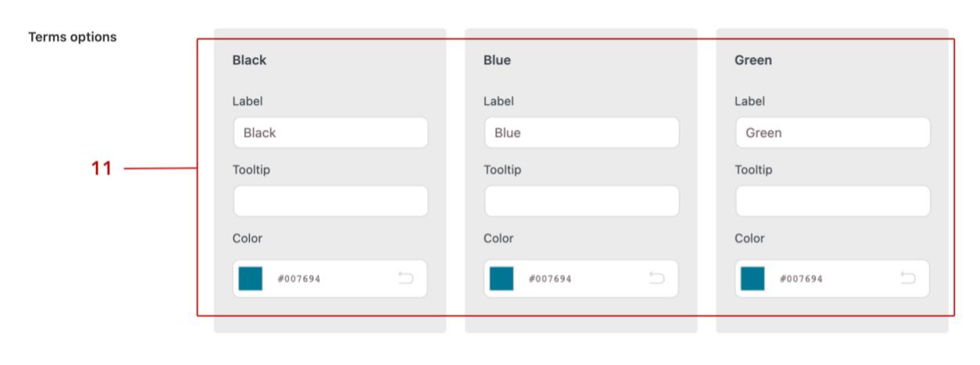Click the Tooltip field in Blue card
Image resolution: width=980 pixels, height=365 pixels.
582,202
